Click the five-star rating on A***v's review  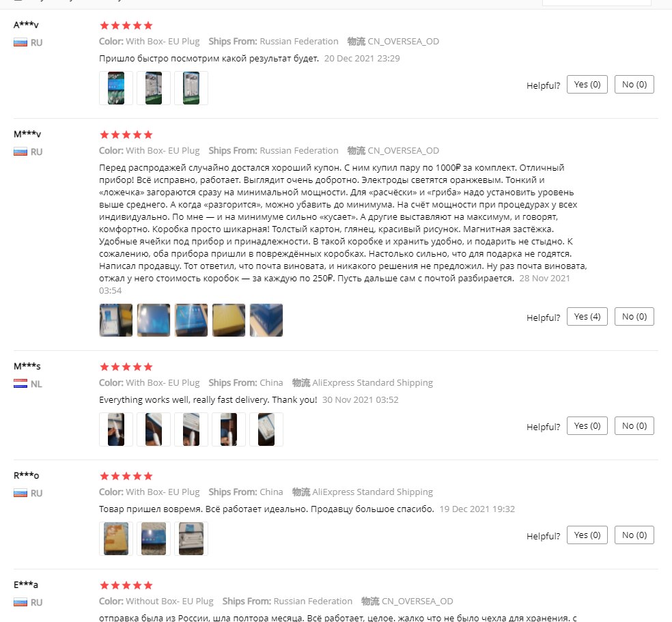pyautogui.click(x=126, y=26)
